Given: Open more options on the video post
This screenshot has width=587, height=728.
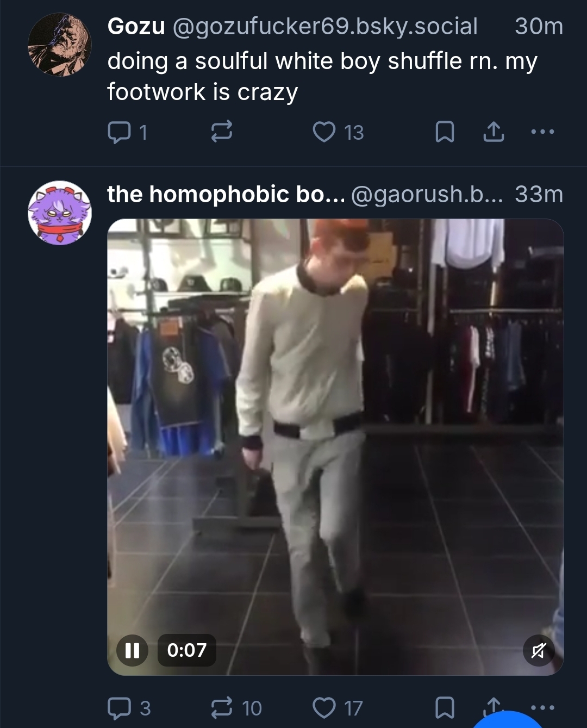Looking at the screenshot, I should [x=542, y=708].
